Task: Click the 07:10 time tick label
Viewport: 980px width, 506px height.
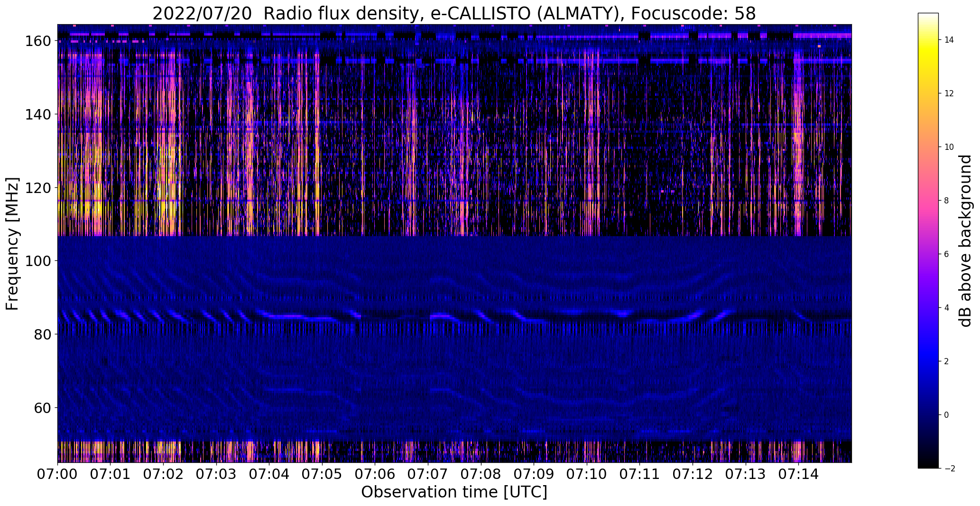Action: click(587, 474)
